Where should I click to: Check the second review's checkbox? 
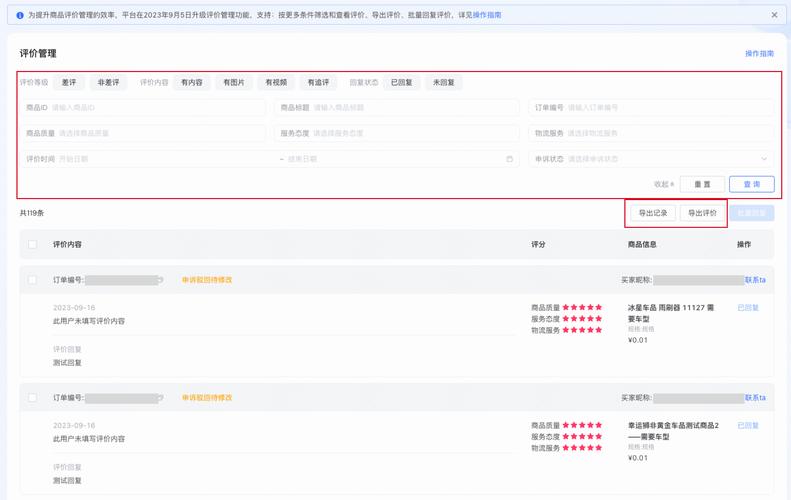tap(33, 398)
